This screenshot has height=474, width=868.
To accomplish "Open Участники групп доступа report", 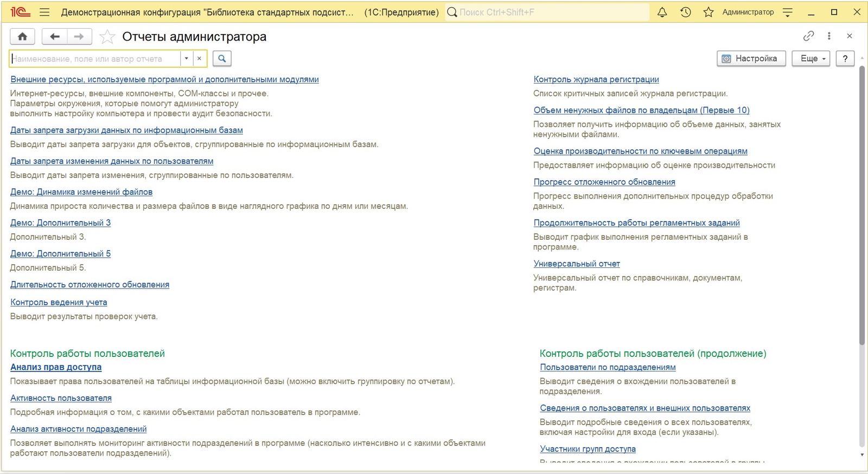I will pyautogui.click(x=588, y=449).
